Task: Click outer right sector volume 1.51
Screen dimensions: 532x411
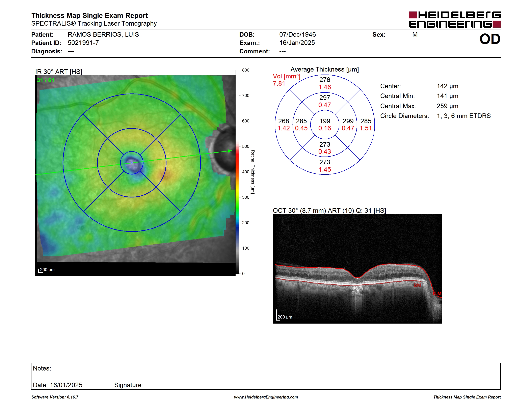Action: coord(366,128)
